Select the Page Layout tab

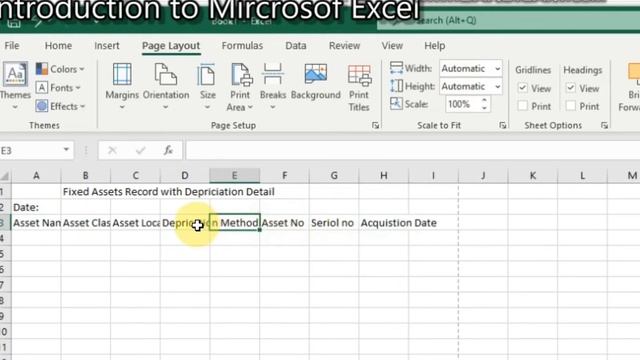pyautogui.click(x=171, y=46)
